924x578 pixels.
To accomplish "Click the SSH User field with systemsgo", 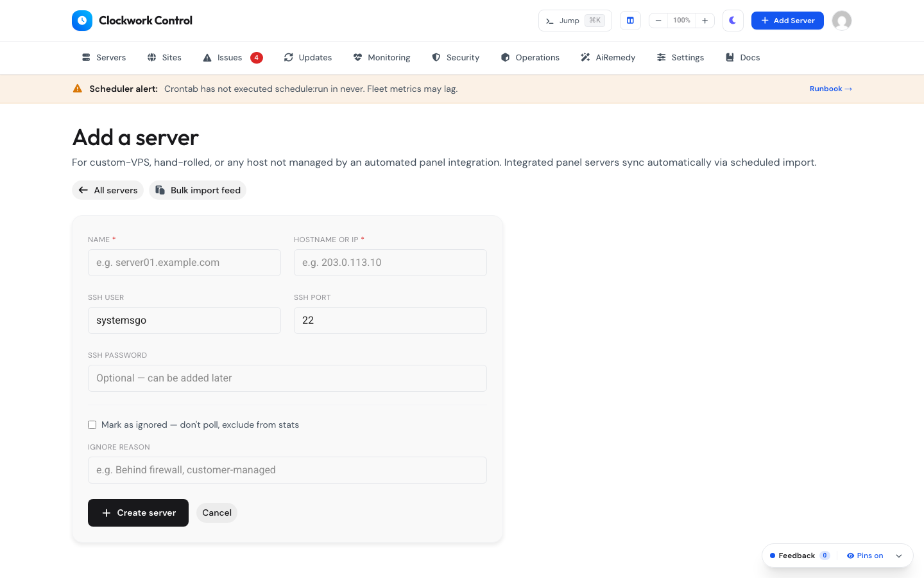I will [x=184, y=320].
